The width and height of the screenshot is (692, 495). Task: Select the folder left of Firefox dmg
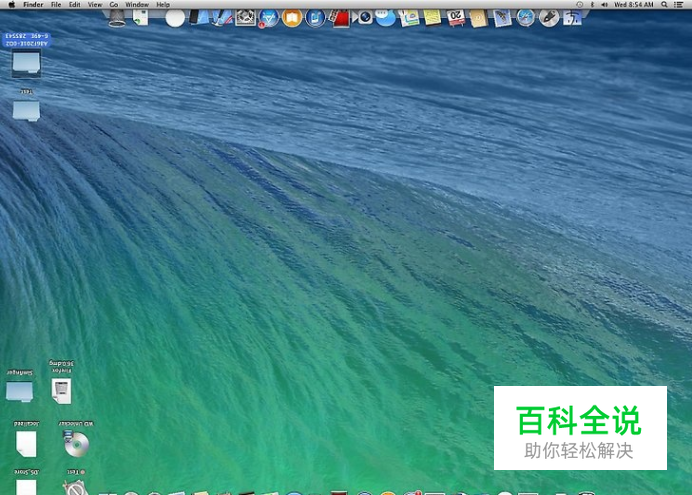(19, 392)
